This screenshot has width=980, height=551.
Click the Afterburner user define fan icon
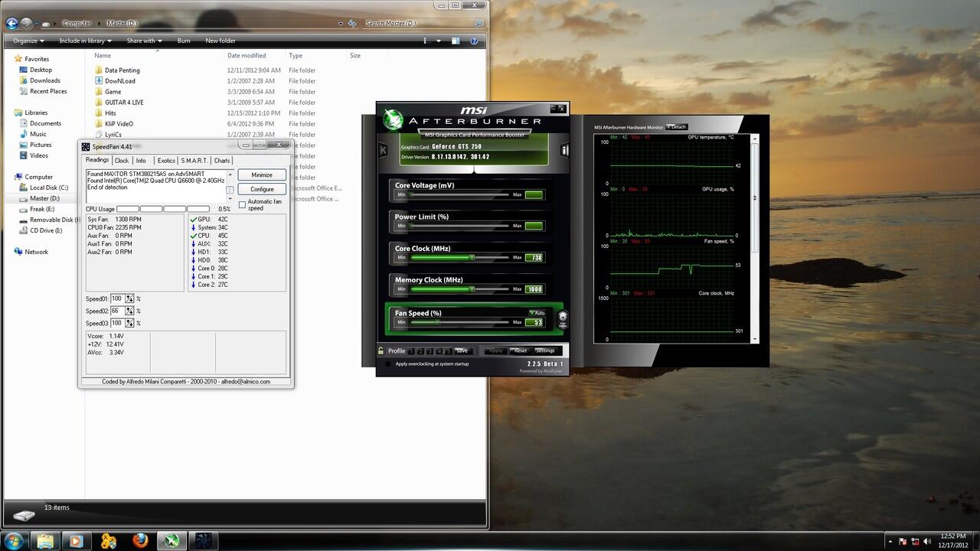(x=563, y=319)
